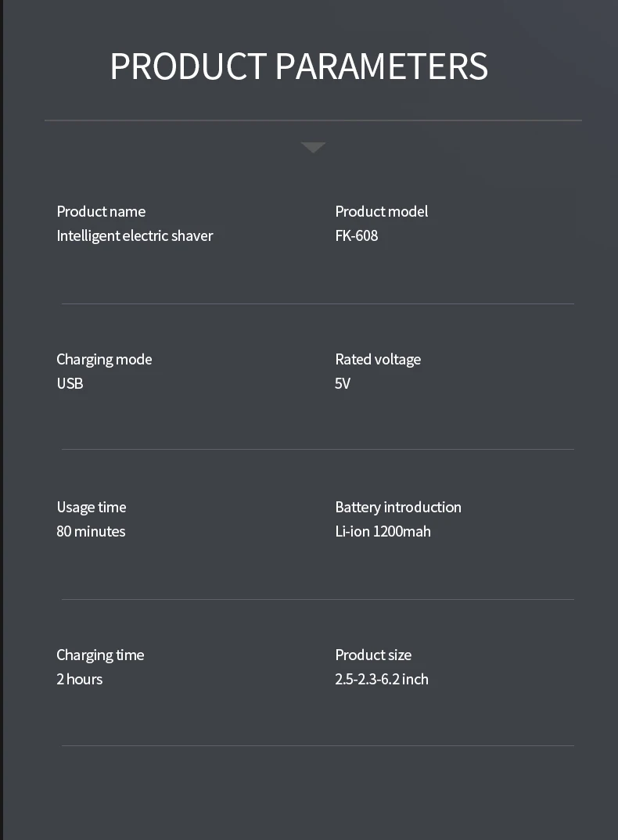618x840 pixels.
Task: Click the 2 hours value
Action: (79, 679)
